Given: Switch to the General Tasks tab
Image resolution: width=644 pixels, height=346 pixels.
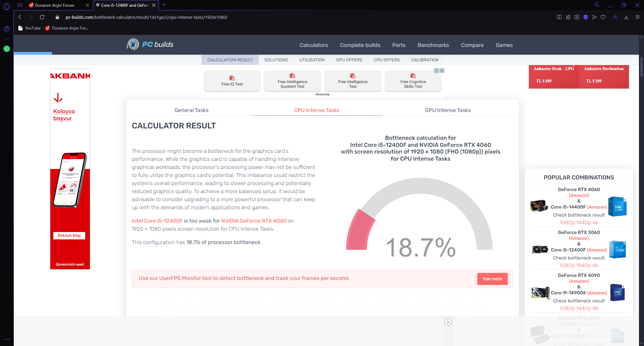Looking at the screenshot, I should (x=192, y=110).
